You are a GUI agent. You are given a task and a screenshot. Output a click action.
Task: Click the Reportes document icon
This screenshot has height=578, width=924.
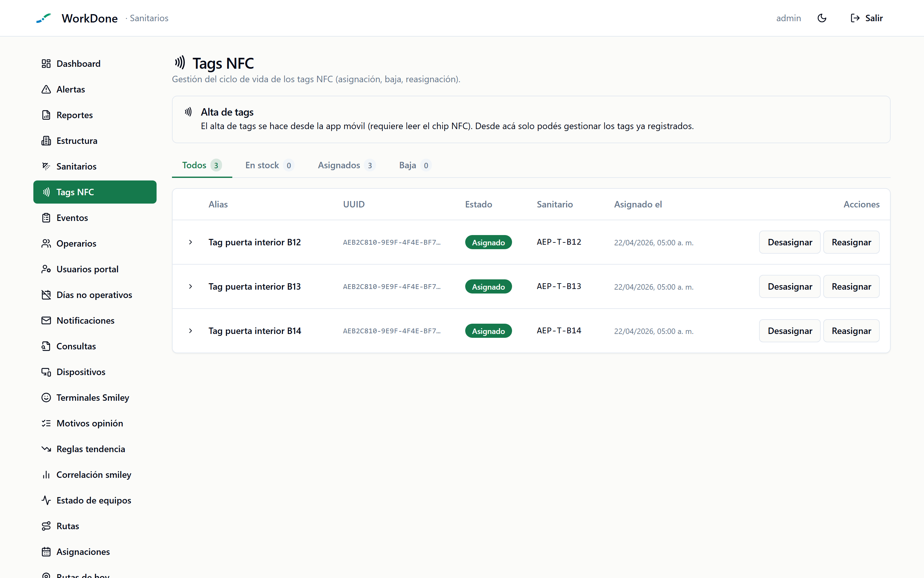pos(46,115)
